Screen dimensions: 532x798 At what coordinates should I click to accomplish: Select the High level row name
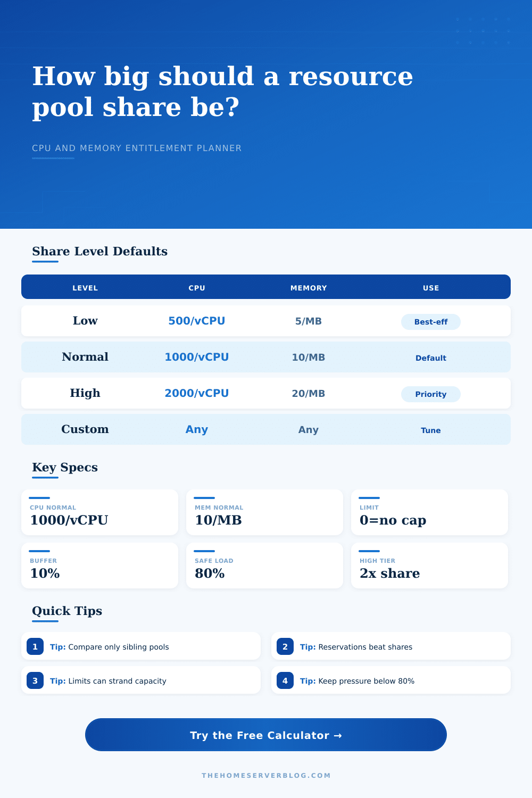85,393
